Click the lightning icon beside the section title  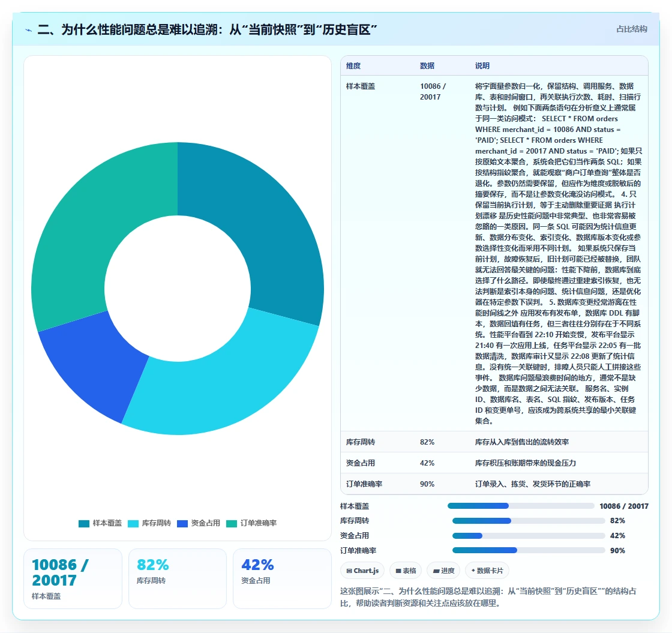(29, 30)
